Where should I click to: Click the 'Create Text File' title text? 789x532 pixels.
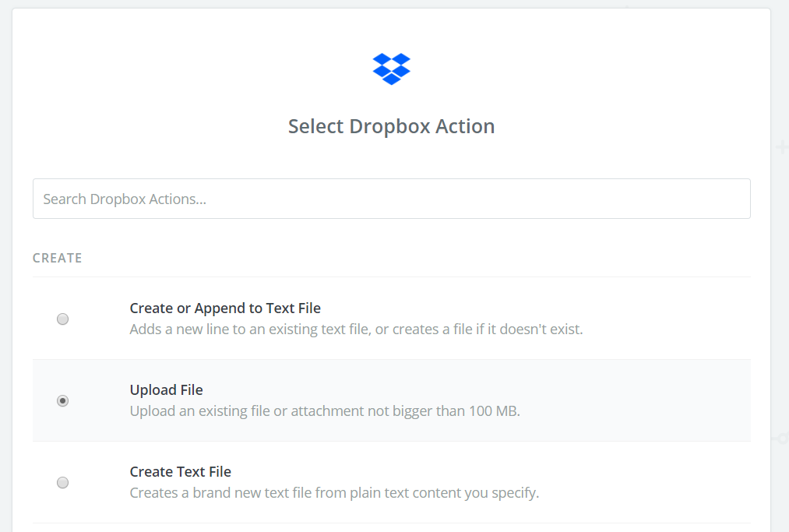[x=180, y=471]
